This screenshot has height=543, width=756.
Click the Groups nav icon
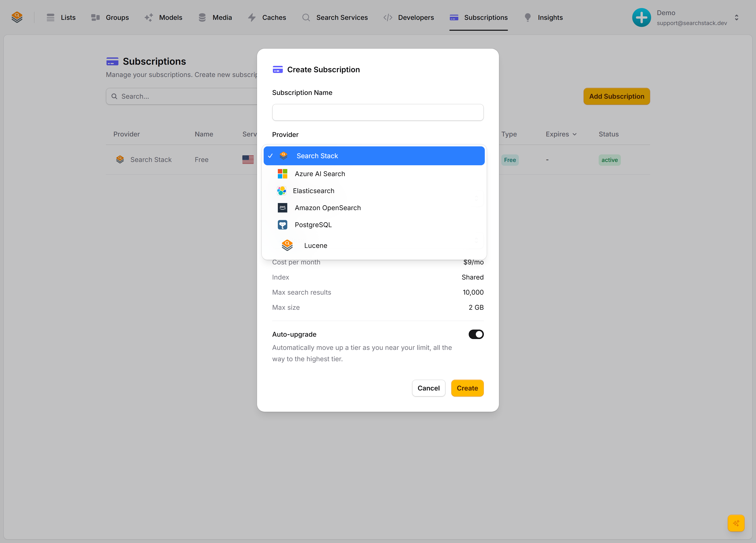(x=95, y=17)
